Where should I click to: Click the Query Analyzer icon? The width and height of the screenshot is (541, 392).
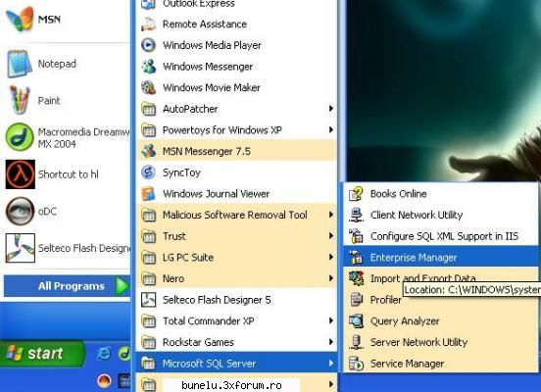356,320
